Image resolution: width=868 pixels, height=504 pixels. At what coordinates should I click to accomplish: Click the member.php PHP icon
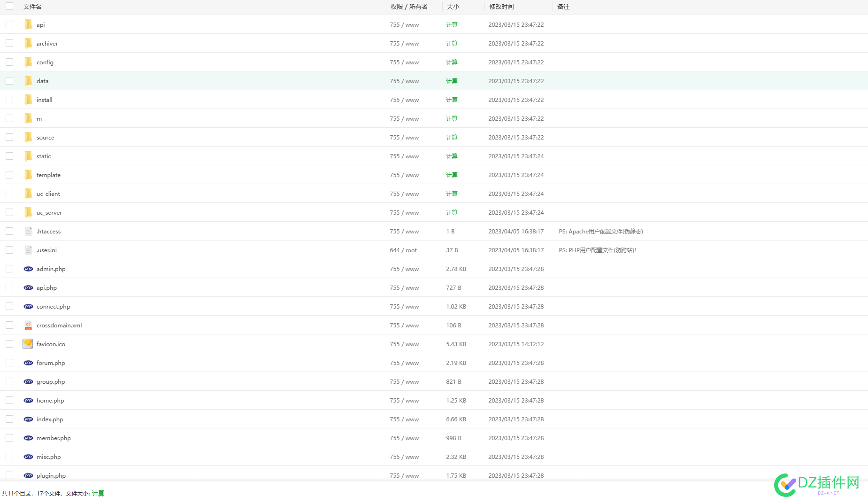coord(28,438)
